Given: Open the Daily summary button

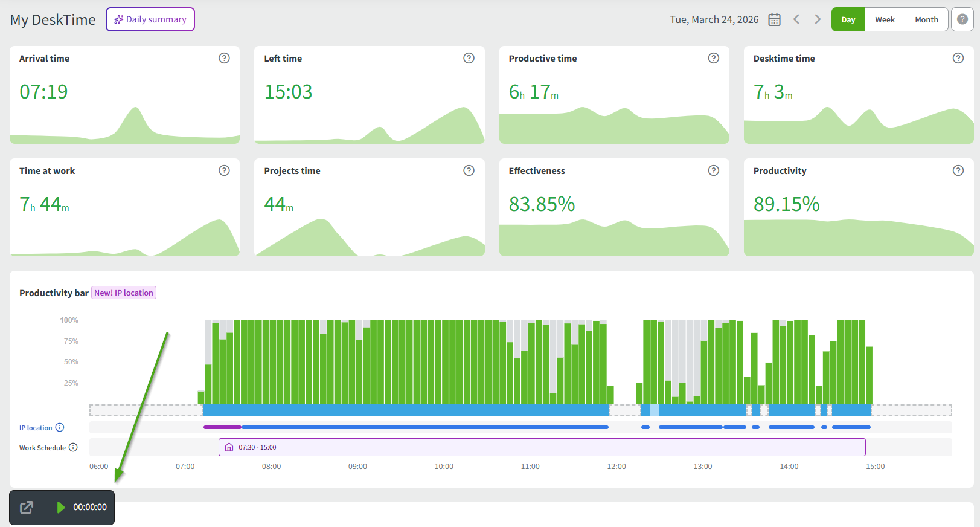Looking at the screenshot, I should (150, 19).
